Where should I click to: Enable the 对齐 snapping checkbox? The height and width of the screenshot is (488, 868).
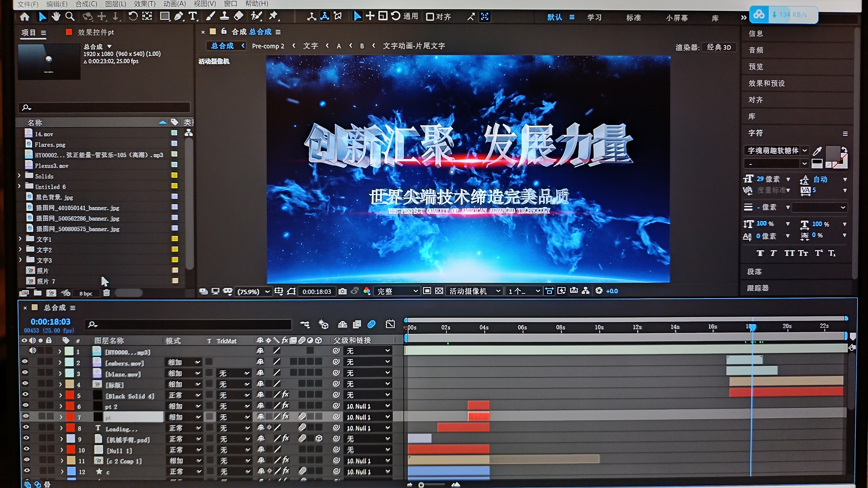point(430,17)
